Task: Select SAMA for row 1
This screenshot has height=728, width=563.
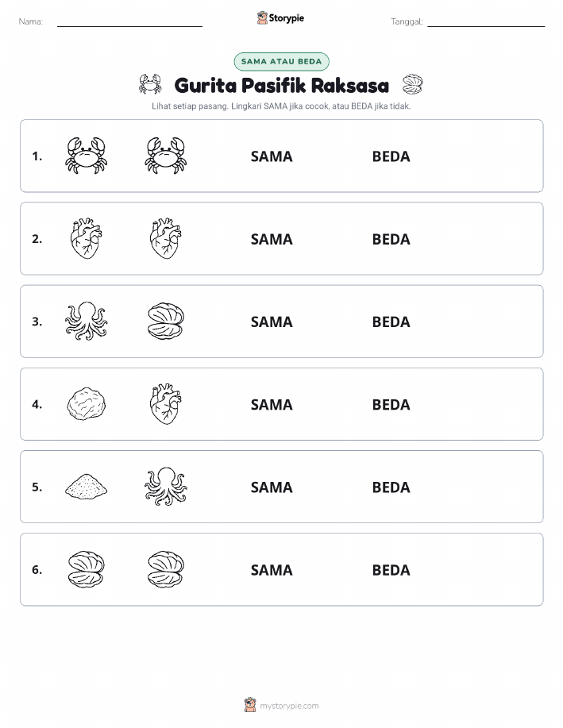Action: click(272, 156)
